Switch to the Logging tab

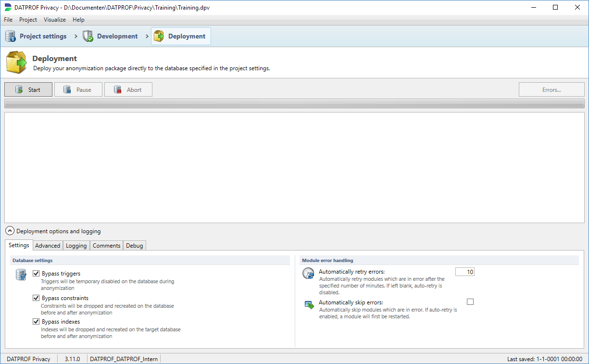76,246
